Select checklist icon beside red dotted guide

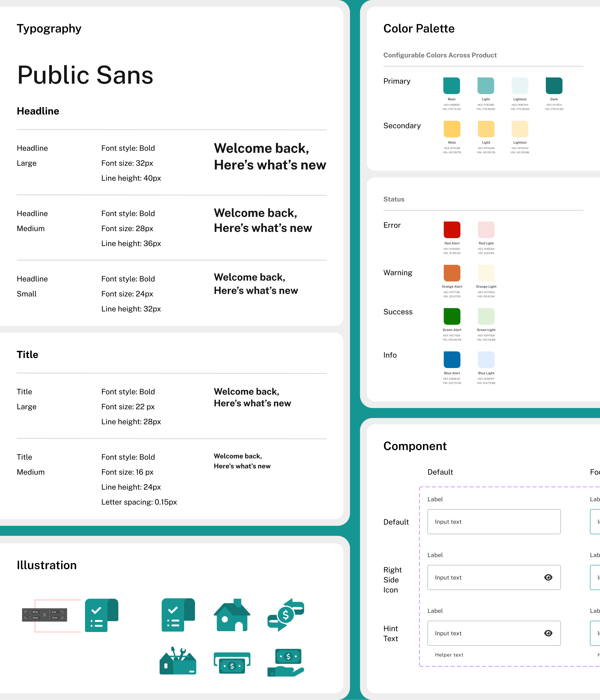pyautogui.click(x=101, y=615)
